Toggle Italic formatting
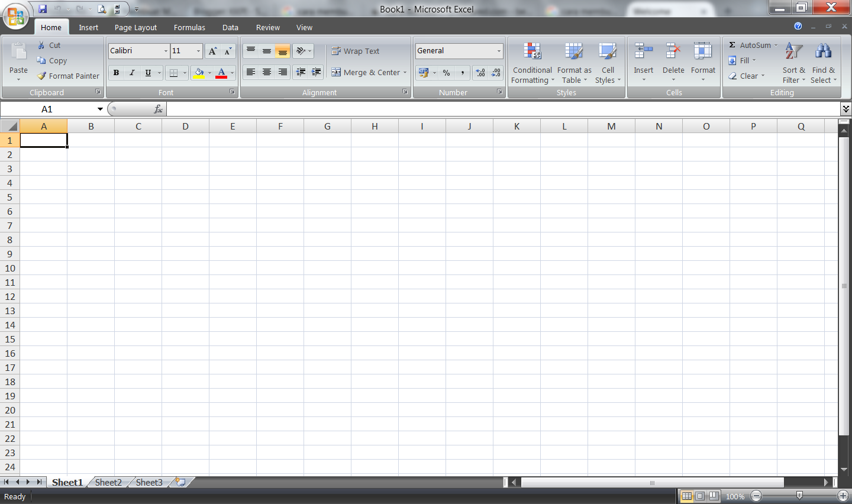 132,73
